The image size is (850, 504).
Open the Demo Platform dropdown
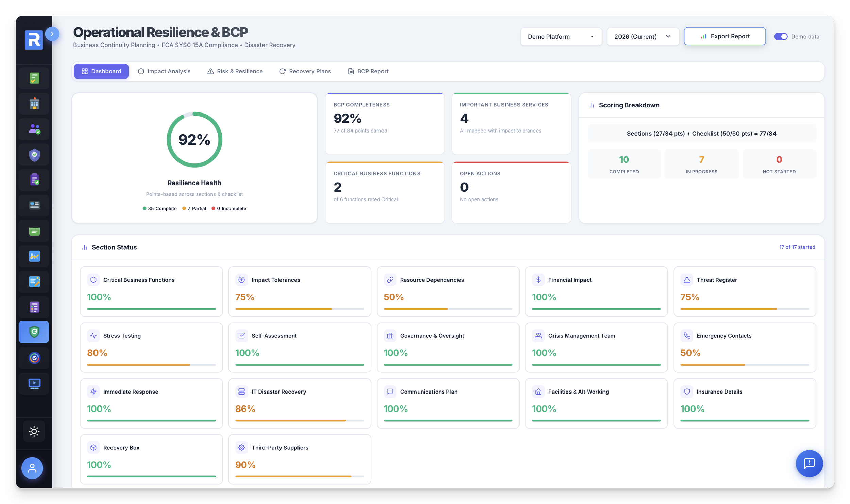pyautogui.click(x=561, y=36)
